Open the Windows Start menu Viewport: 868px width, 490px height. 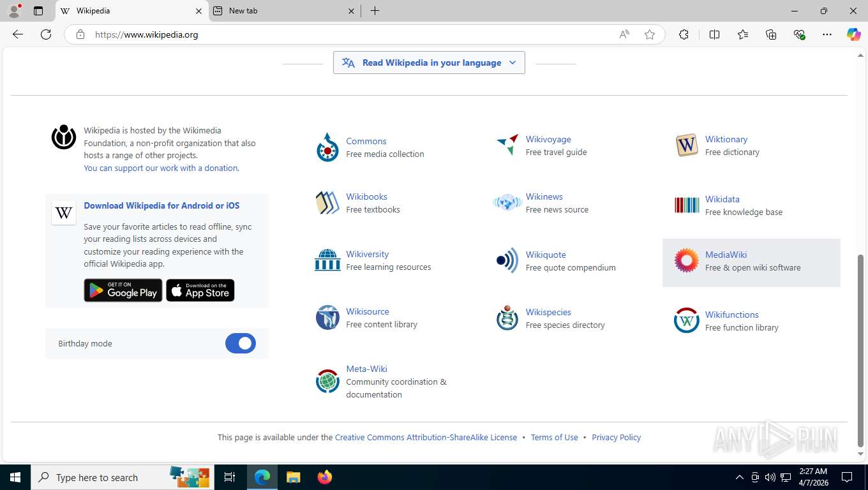(15, 477)
